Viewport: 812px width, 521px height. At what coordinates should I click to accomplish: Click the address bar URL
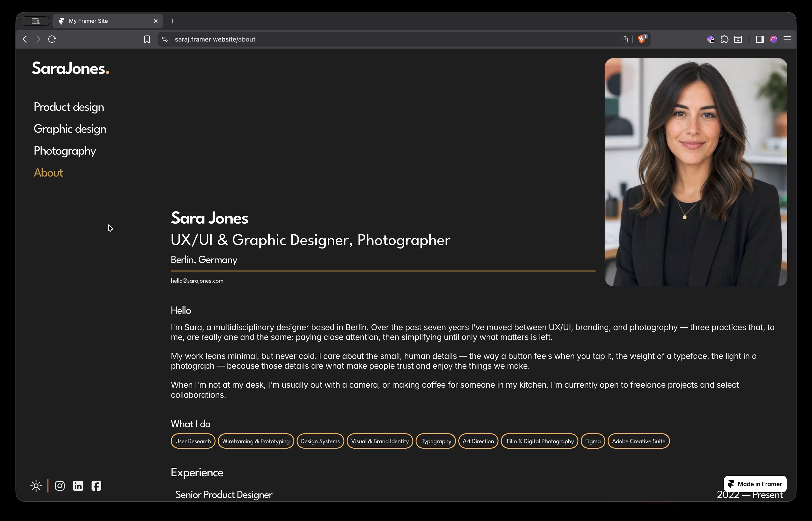pyautogui.click(x=215, y=39)
